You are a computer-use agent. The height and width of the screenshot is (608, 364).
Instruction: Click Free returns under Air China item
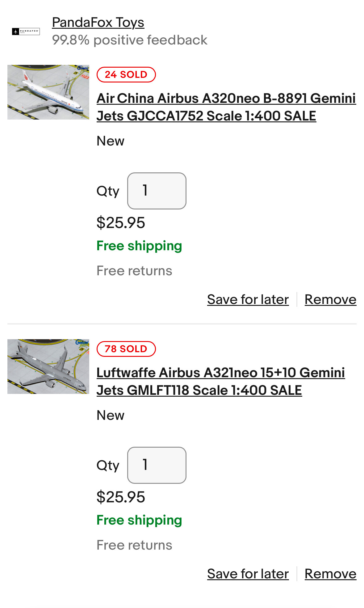pyautogui.click(x=134, y=271)
